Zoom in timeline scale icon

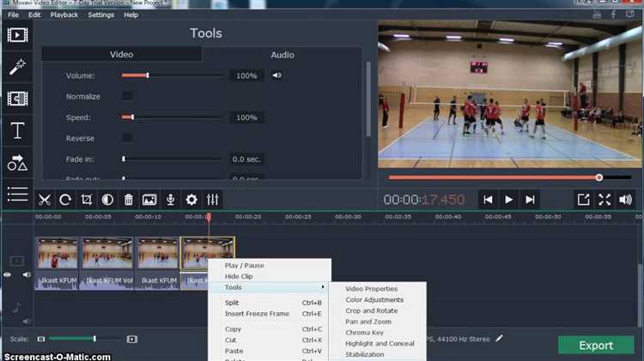(x=132, y=340)
